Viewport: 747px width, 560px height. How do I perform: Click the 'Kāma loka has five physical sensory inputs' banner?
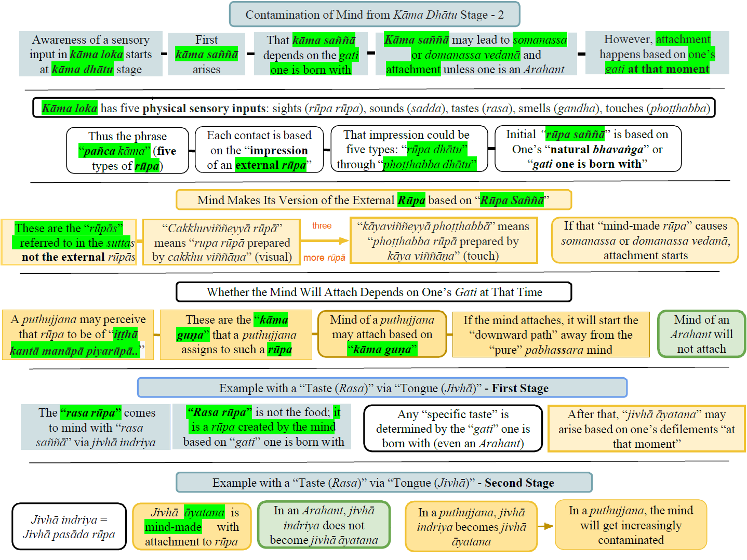pos(374,108)
